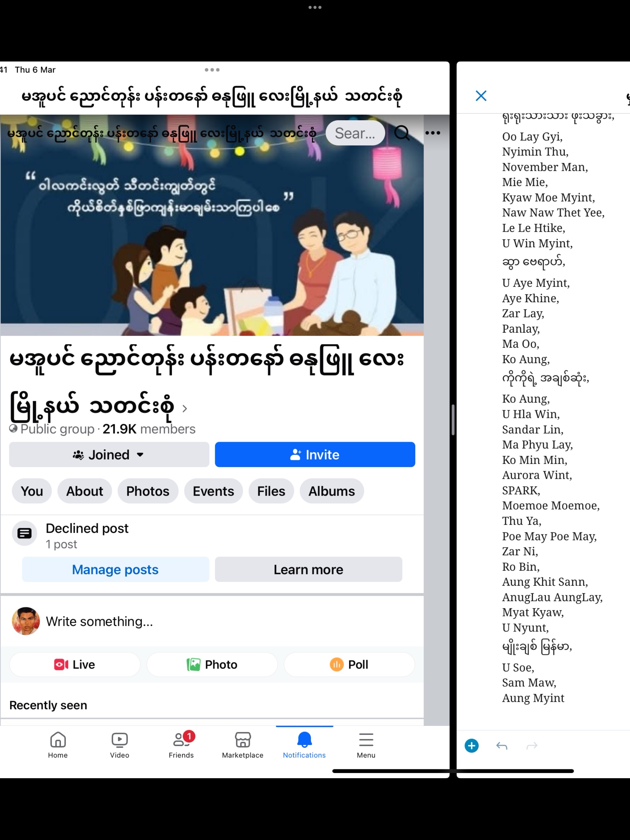Close the right panel with X
This screenshot has width=630, height=840.
481,96
